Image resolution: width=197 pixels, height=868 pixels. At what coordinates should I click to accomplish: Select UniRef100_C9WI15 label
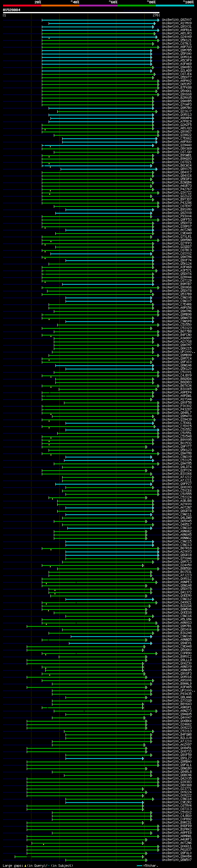click(x=177, y=541)
